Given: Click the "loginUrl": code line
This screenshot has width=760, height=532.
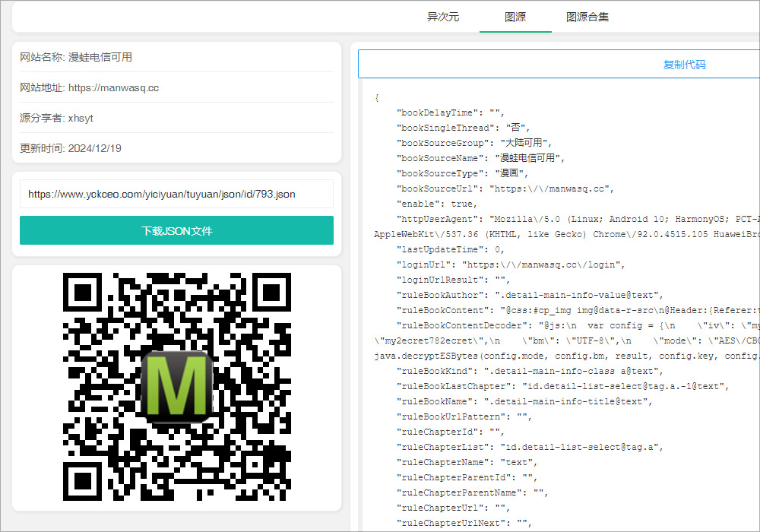Looking at the screenshot, I should (x=511, y=264).
